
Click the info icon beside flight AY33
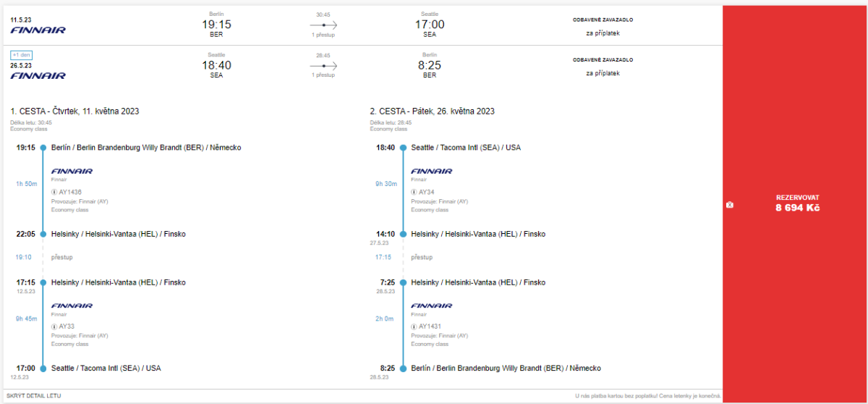coord(54,327)
